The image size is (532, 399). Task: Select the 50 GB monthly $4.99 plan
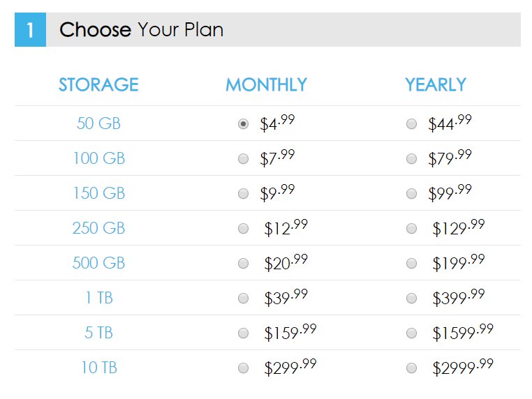(x=243, y=123)
